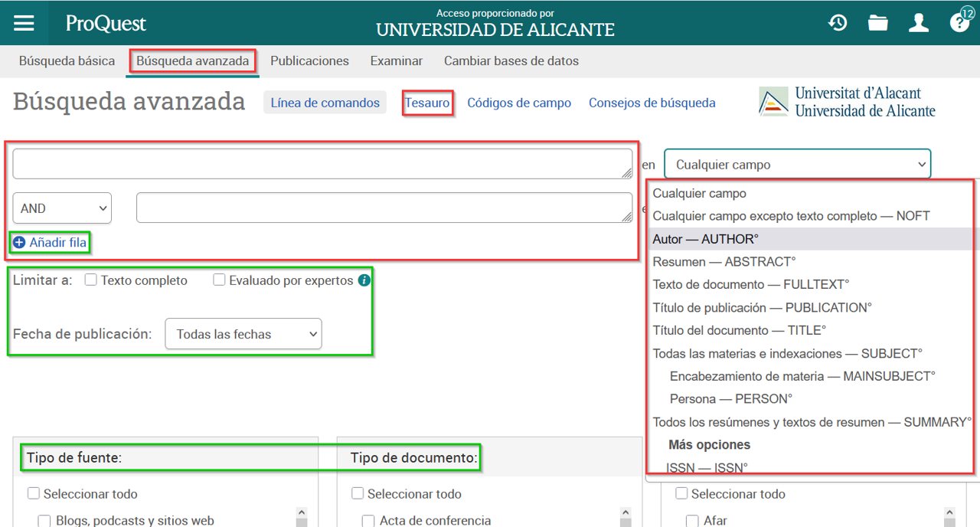Enable Evaluado por expertos checkbox
980x527 pixels.
[219, 280]
